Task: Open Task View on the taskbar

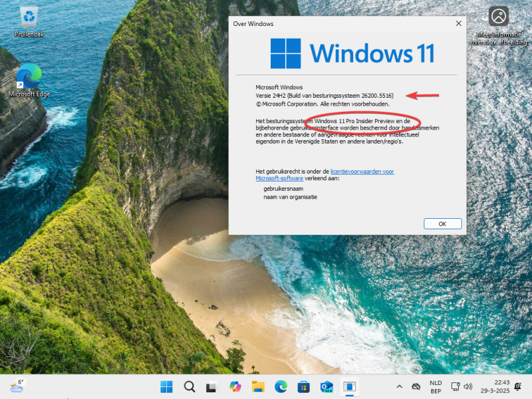Action: coord(212,386)
